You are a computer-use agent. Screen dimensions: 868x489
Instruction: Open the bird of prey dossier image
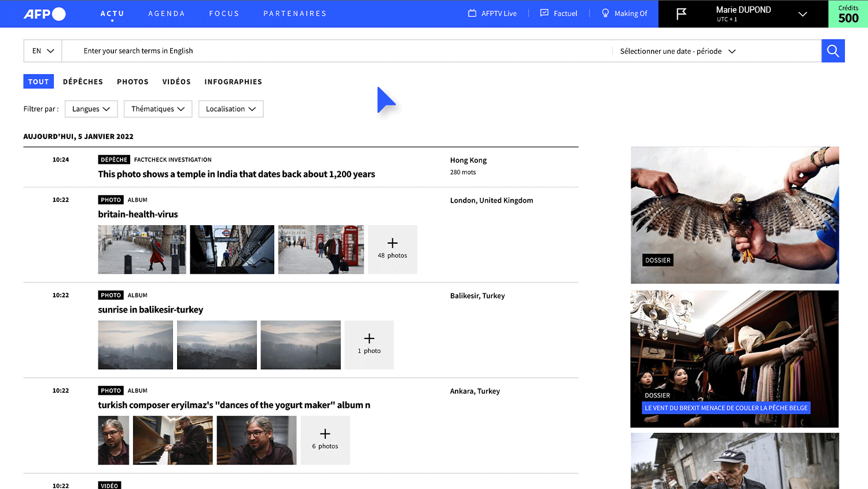coord(735,215)
